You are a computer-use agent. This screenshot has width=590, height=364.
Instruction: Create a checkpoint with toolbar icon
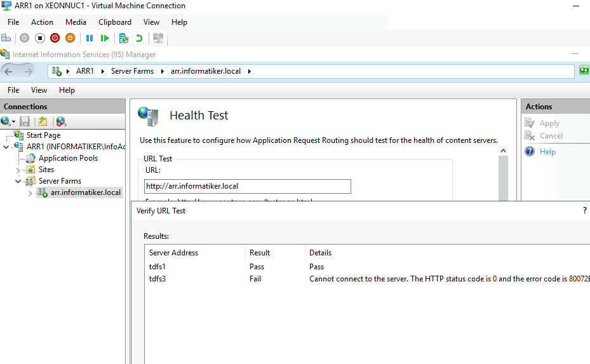[x=124, y=38]
